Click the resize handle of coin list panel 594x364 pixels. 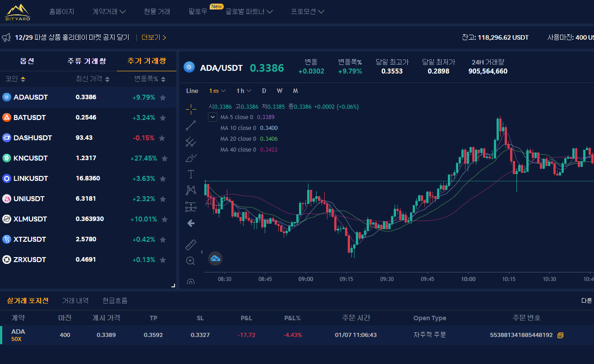[173, 286]
